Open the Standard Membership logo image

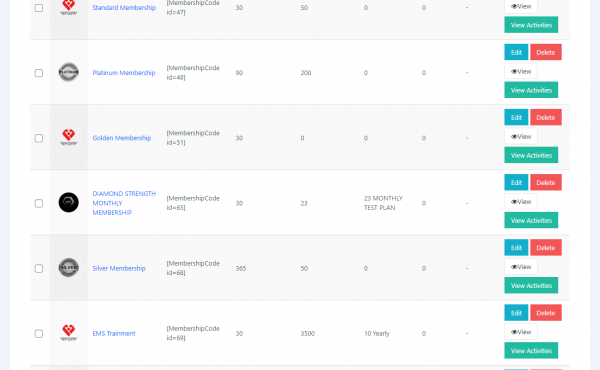[68, 7]
